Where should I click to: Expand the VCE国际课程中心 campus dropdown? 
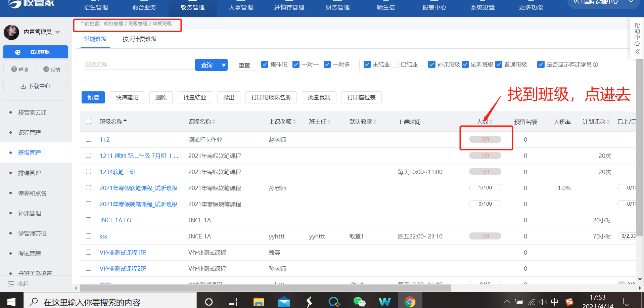pos(631,2)
